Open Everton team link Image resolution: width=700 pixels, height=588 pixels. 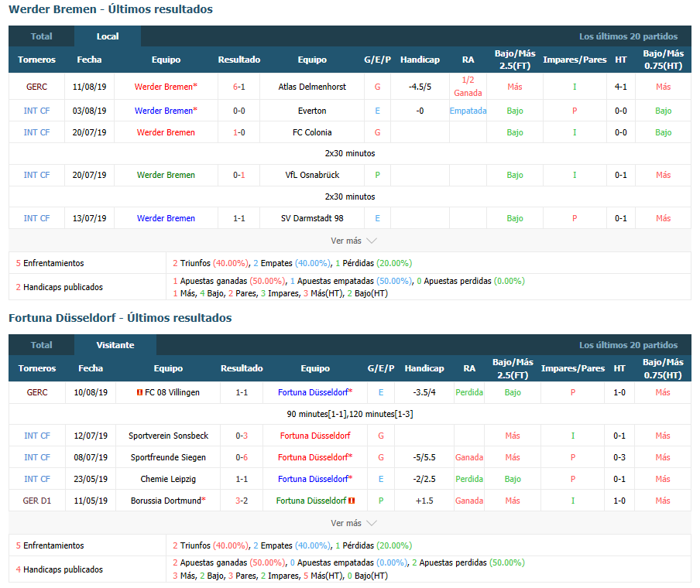point(312,111)
